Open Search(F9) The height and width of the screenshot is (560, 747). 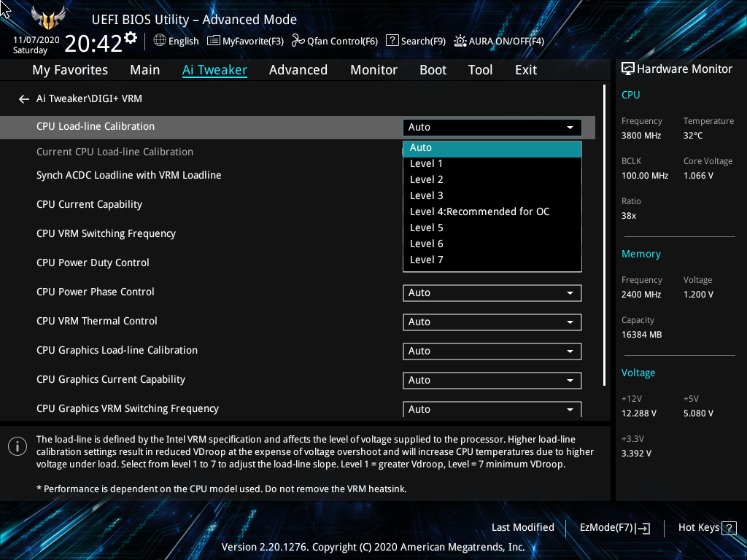pyautogui.click(x=415, y=41)
